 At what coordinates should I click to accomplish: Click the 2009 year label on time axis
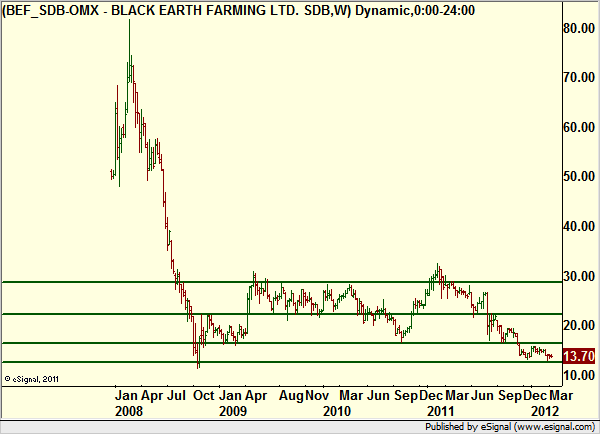[233, 411]
